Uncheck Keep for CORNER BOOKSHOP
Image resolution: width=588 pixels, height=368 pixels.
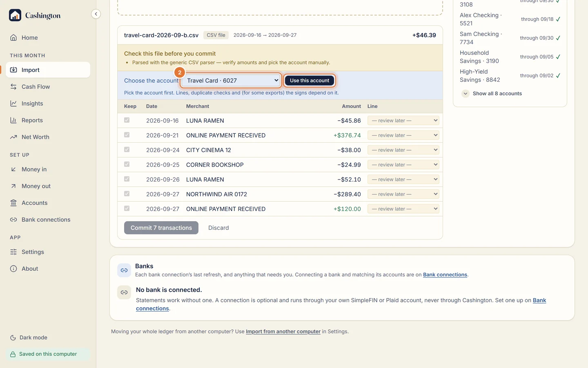[x=127, y=164]
